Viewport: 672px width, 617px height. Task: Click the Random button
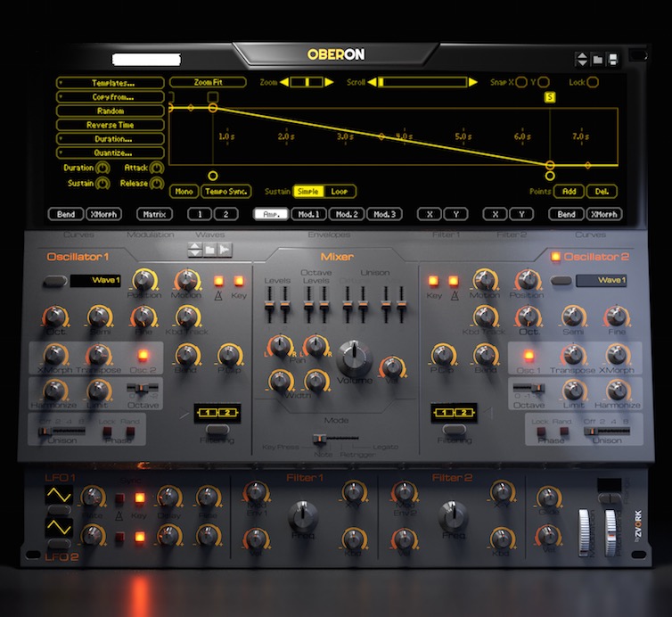pyautogui.click(x=111, y=111)
